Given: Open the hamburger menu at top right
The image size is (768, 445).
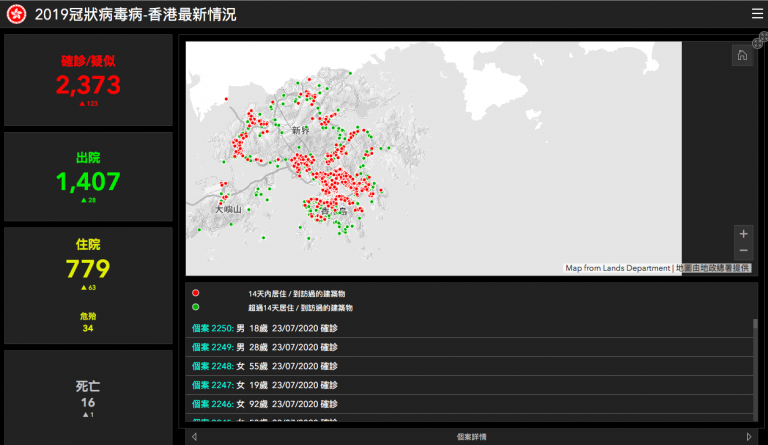Looking at the screenshot, I should point(757,14).
